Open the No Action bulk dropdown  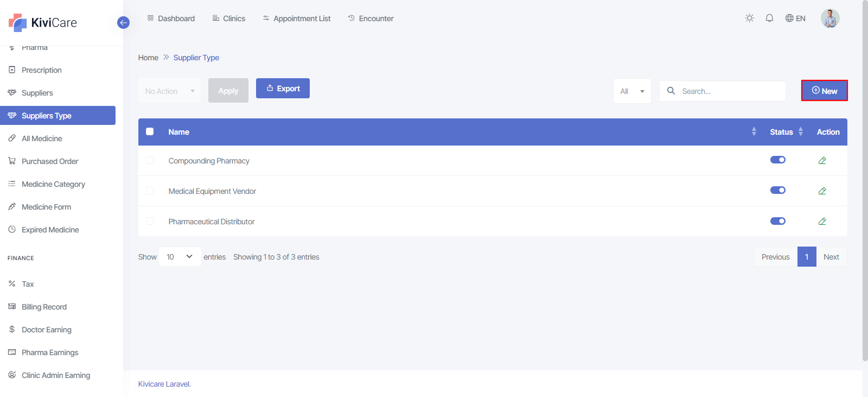(169, 91)
